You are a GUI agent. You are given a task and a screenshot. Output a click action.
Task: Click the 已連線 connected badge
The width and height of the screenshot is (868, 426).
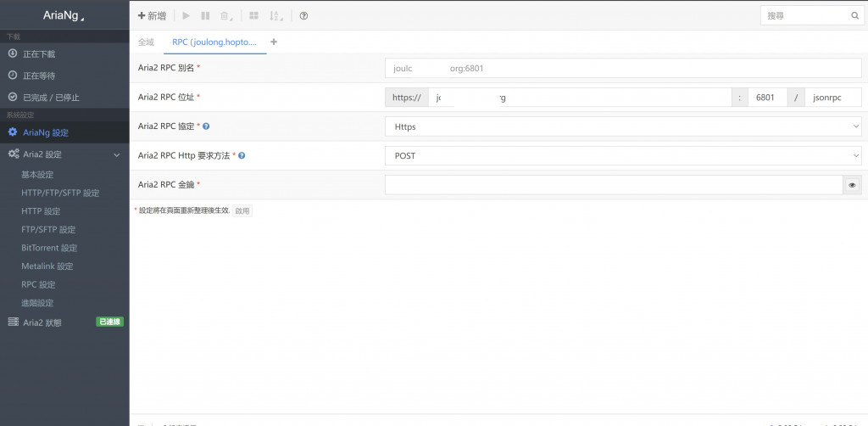click(109, 322)
